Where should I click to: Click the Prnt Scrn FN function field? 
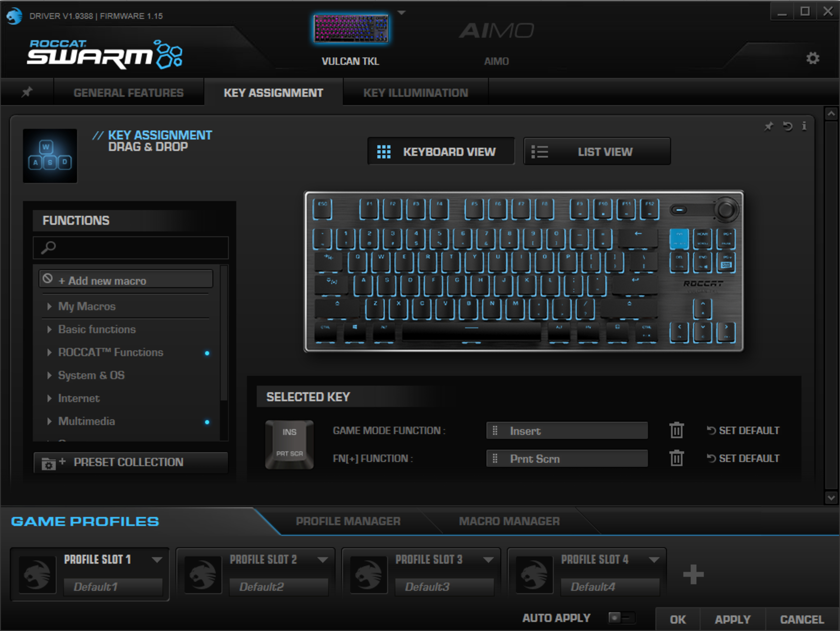[567, 459]
